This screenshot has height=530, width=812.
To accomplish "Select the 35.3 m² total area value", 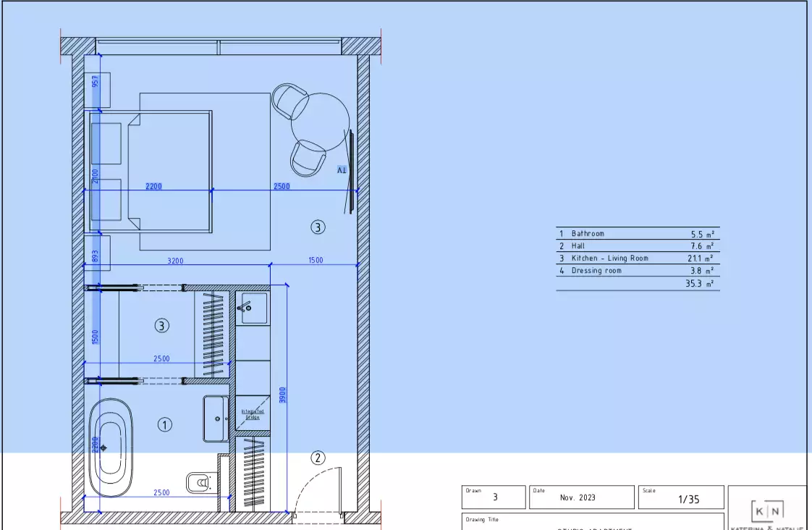I will tap(700, 283).
